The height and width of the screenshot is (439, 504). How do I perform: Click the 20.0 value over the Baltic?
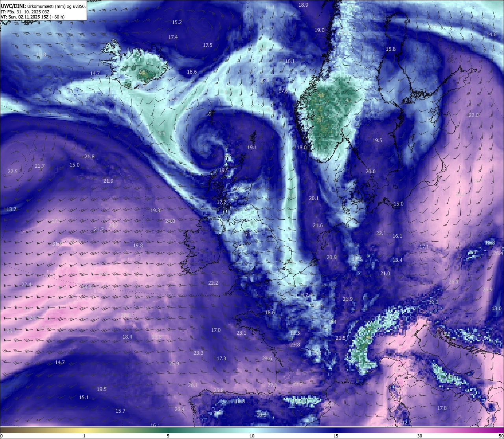tap(371, 172)
